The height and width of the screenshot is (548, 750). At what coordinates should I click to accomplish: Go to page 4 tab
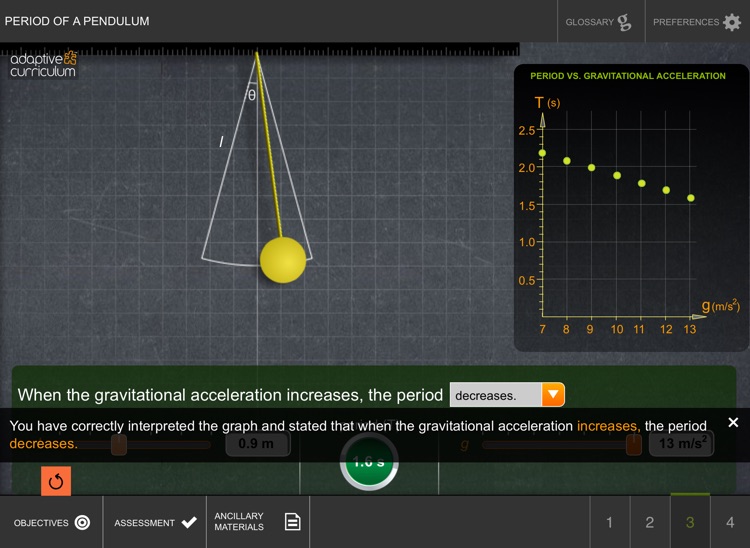pos(730,522)
